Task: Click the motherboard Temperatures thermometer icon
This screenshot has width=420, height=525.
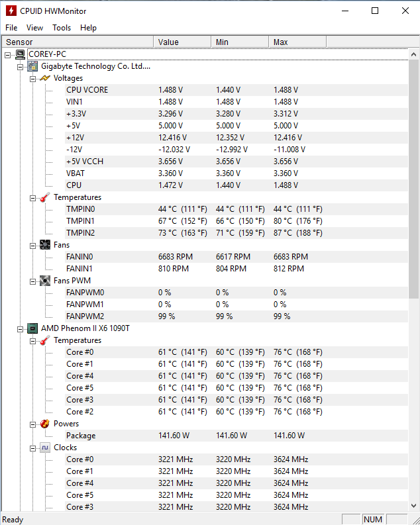Action: point(45,197)
